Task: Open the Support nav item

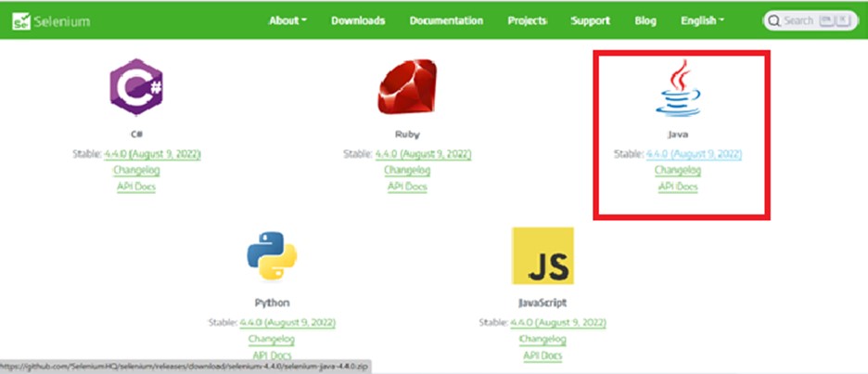Action: (x=590, y=21)
